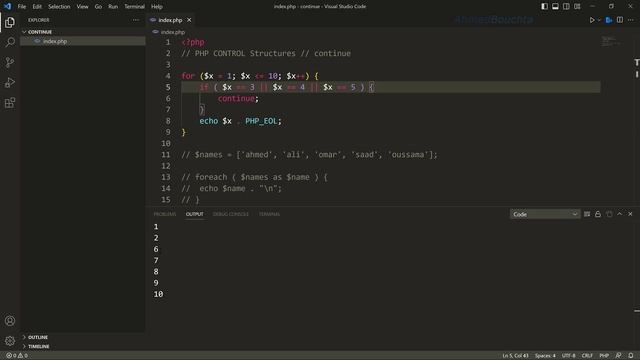Image resolution: width=640 pixels, height=360 pixels.
Task: Click the VS Code logo icon
Action: 7,6
